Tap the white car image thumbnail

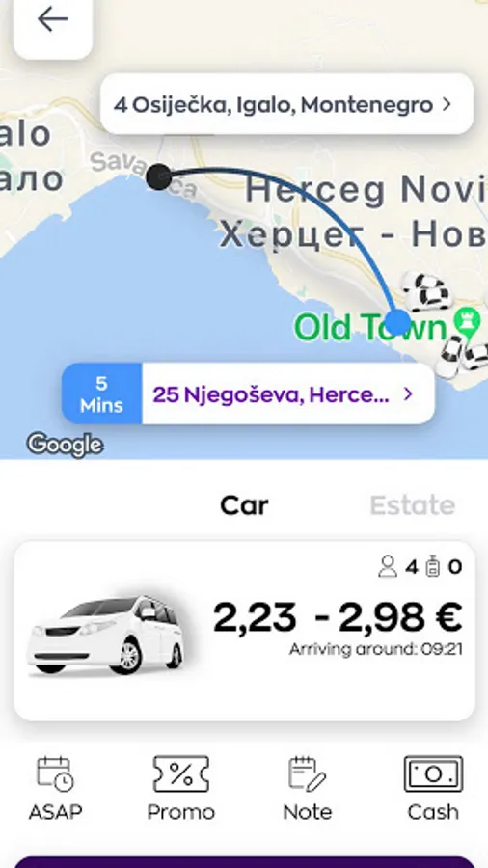point(106,635)
